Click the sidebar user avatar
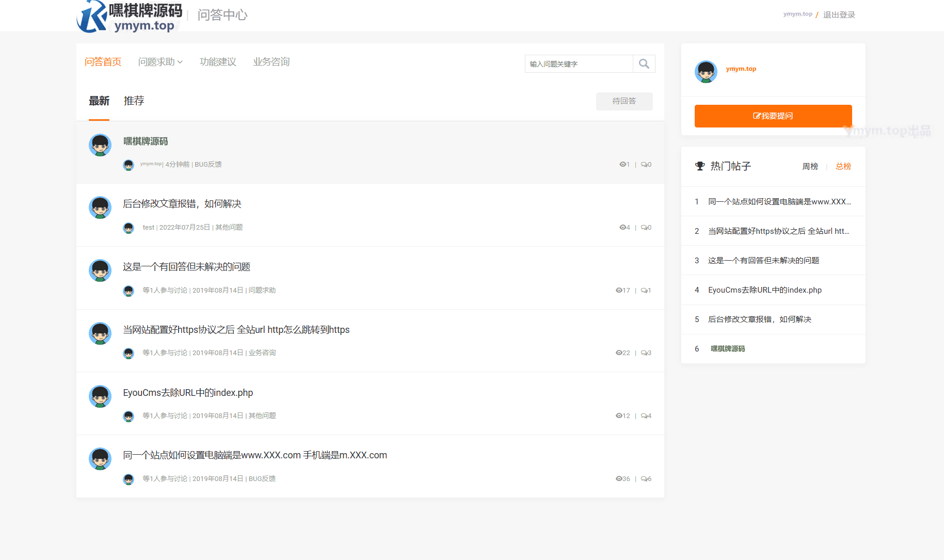This screenshot has height=560, width=944. 706,72
